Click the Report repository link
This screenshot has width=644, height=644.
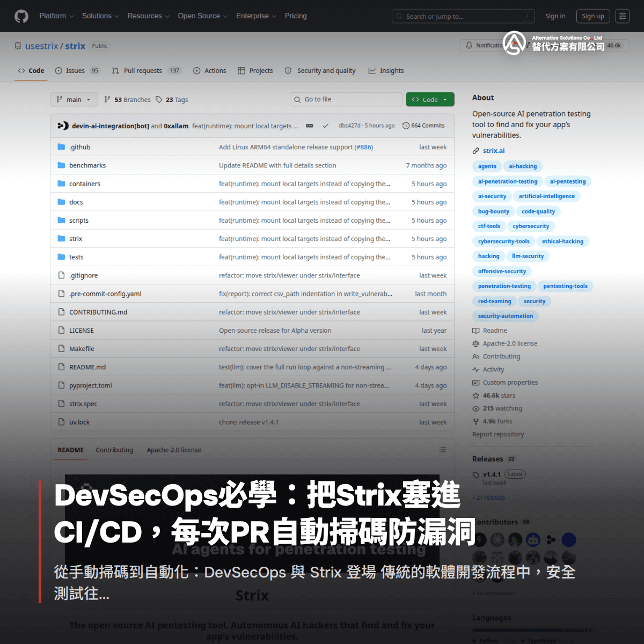coord(498,434)
